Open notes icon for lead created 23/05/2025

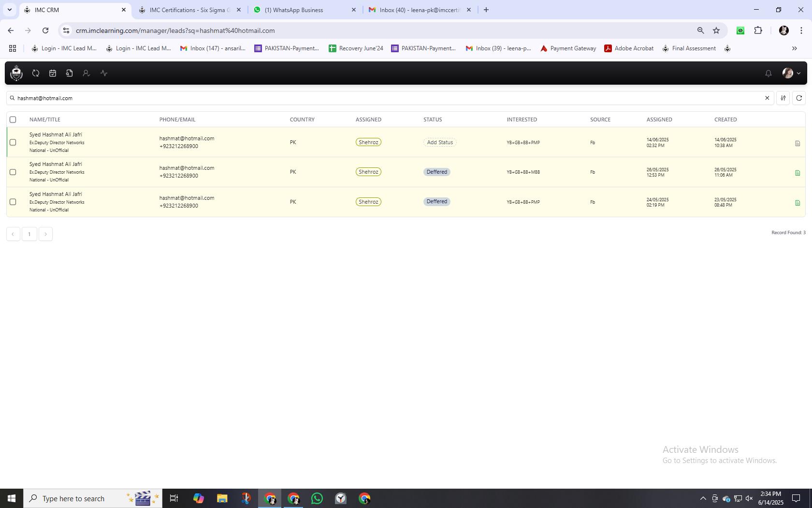797,203
